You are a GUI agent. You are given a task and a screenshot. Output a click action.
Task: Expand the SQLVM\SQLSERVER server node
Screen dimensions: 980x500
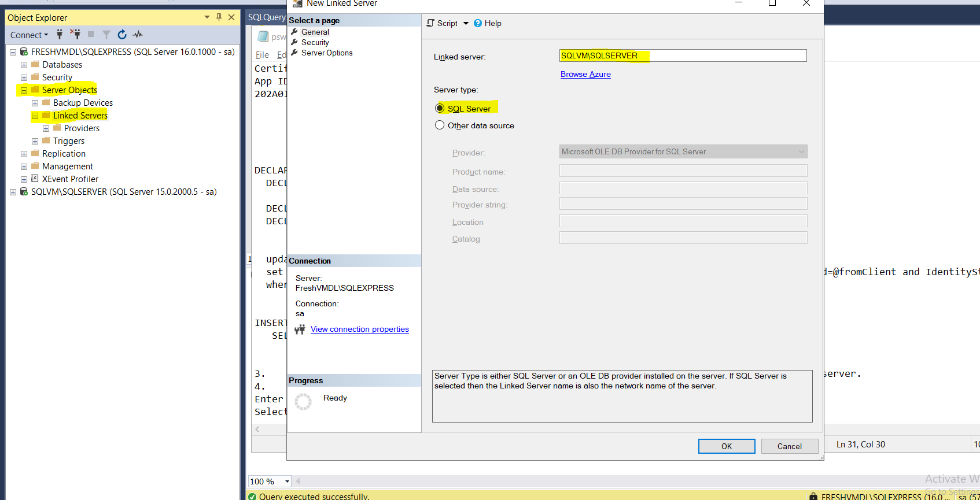click(x=13, y=192)
